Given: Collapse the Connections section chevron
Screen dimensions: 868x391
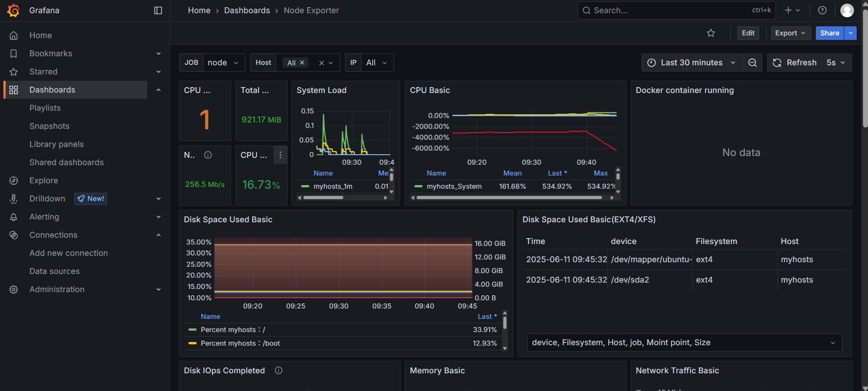Looking at the screenshot, I should pos(159,235).
